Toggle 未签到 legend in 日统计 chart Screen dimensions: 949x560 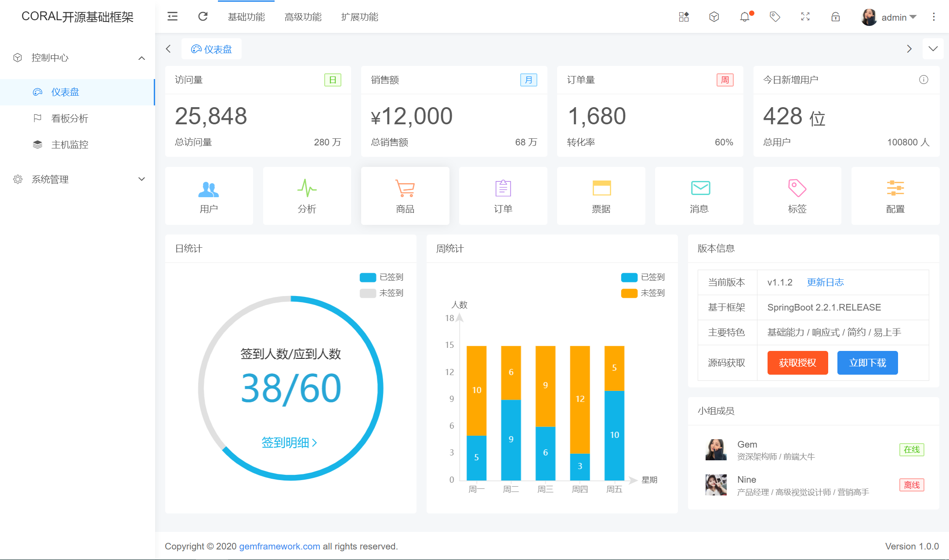tap(381, 293)
